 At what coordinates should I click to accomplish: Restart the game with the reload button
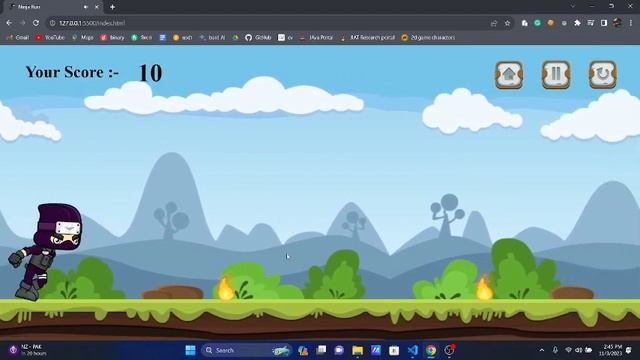(603, 75)
